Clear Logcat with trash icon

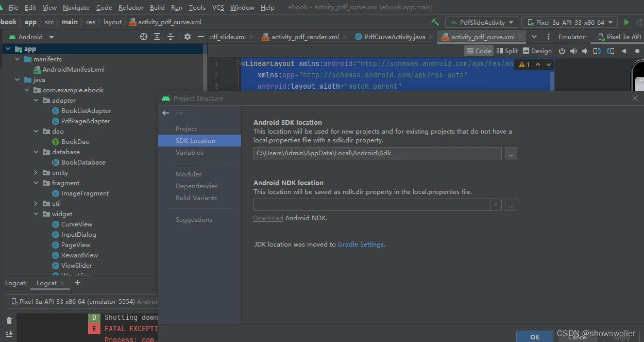[9, 320]
